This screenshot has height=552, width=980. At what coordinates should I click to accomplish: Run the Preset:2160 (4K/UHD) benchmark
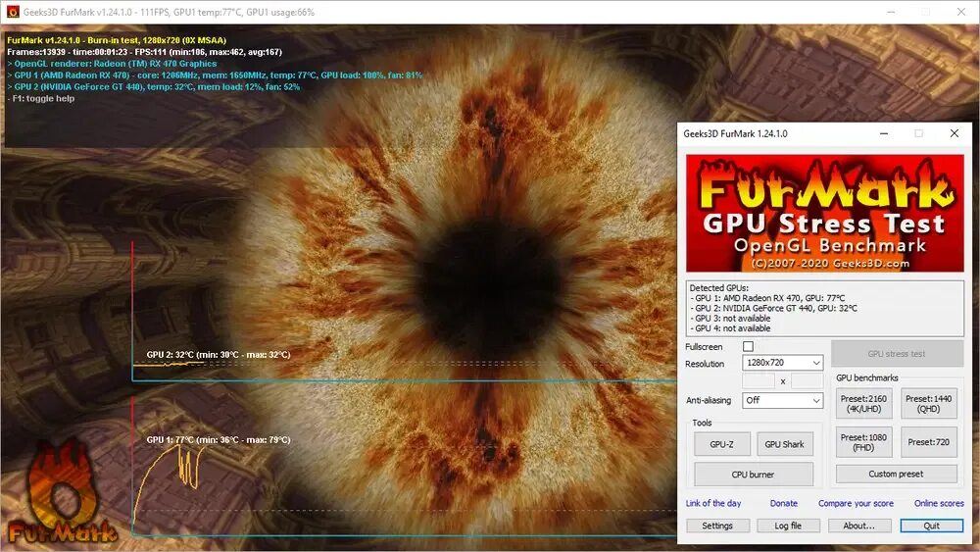pyautogui.click(x=863, y=403)
